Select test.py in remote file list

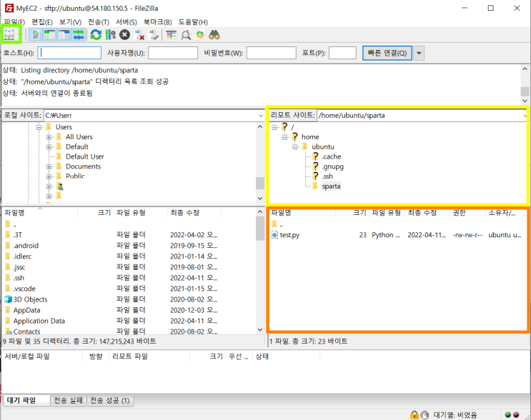(289, 235)
